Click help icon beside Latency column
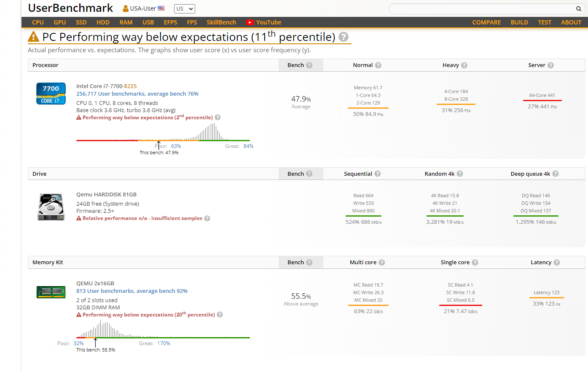 click(x=557, y=263)
